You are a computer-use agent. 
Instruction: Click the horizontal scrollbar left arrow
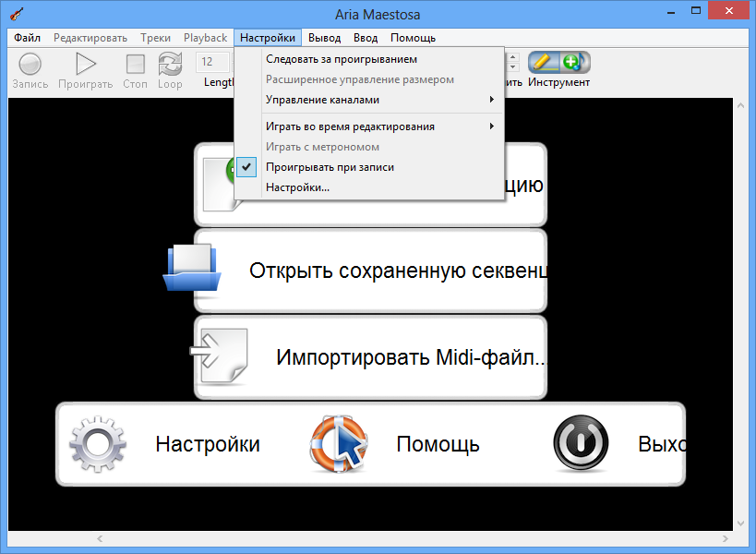click(x=100, y=538)
